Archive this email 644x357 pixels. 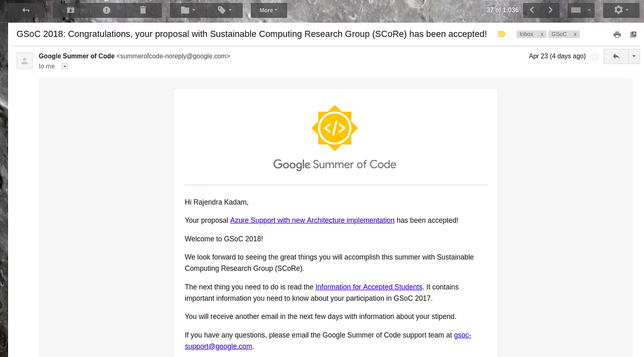pyautogui.click(x=70, y=10)
